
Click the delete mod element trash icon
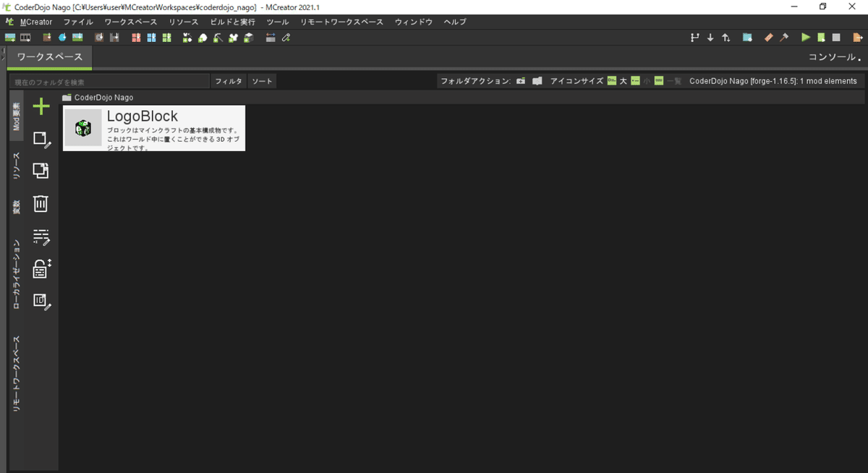(41, 203)
